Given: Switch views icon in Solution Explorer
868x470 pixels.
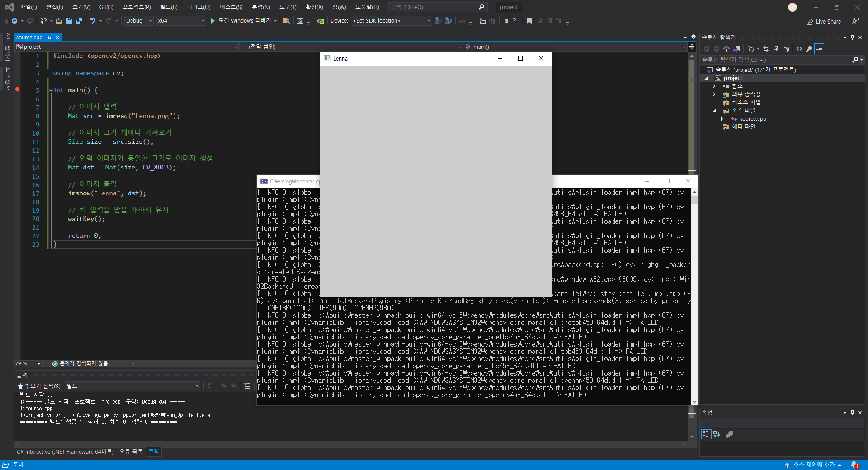Looking at the screenshot, I should tap(737, 49).
